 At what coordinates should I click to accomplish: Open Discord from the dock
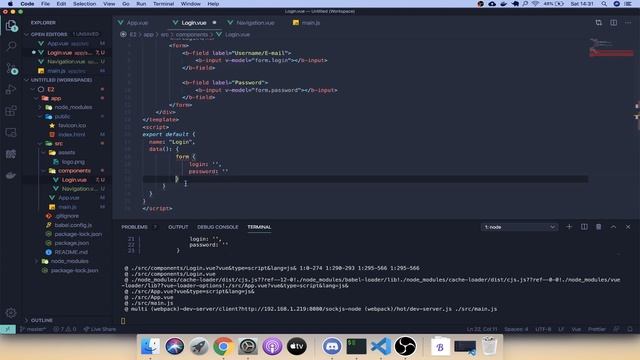332,347
